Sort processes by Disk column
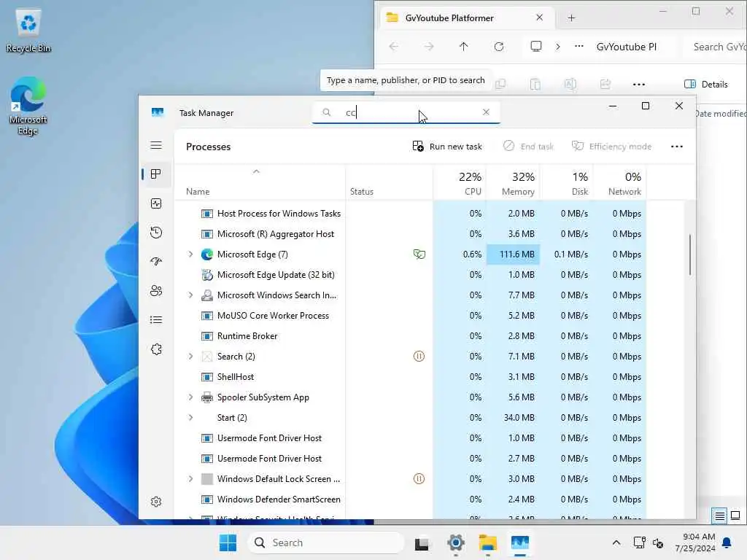 tap(566, 183)
